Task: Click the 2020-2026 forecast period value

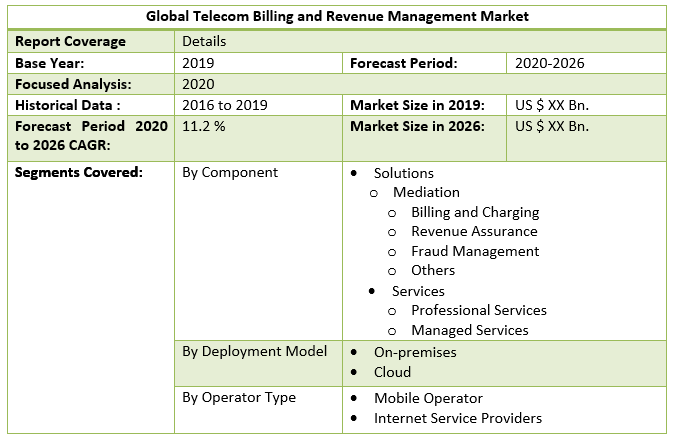Action: (x=550, y=63)
